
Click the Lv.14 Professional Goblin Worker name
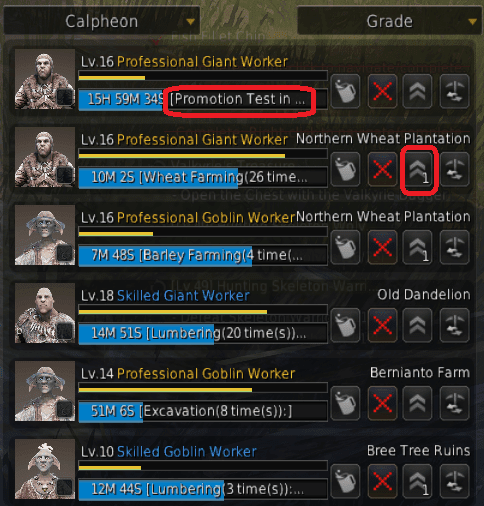[188, 373]
